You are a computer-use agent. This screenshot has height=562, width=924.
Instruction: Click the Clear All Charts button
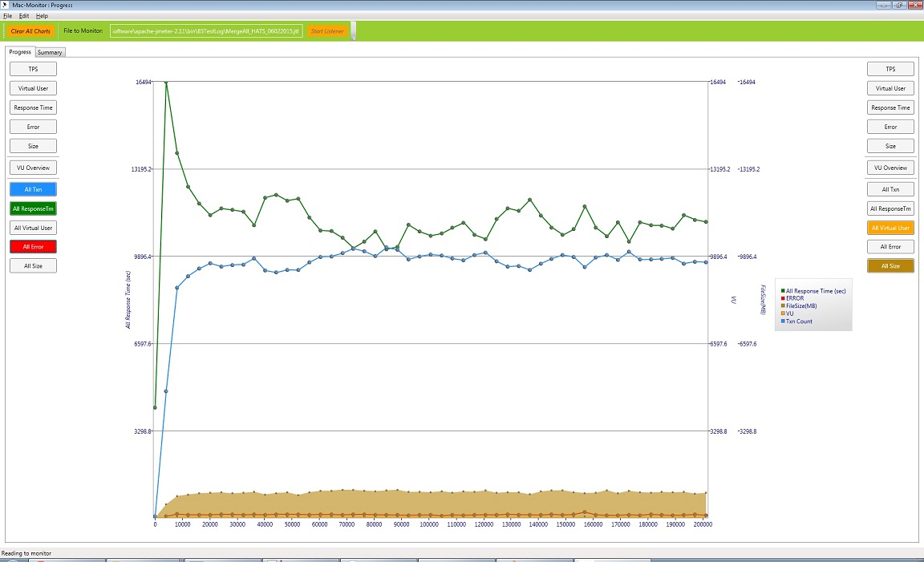coord(30,31)
